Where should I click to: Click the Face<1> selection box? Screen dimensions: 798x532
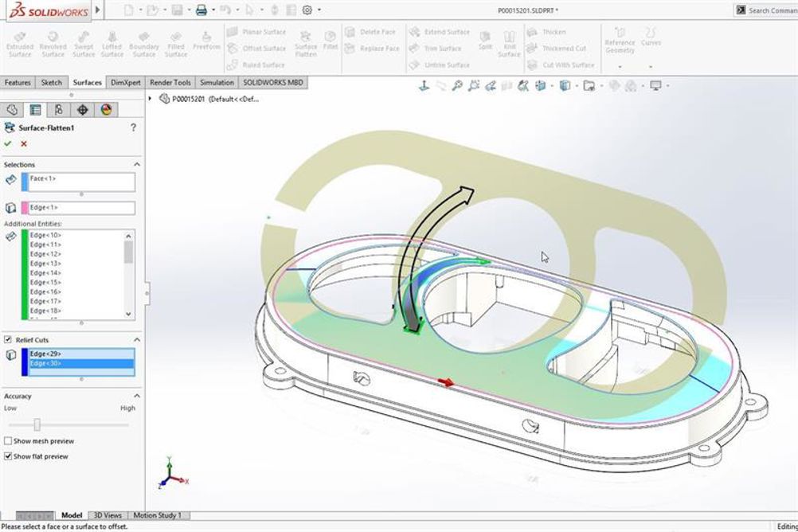tap(78, 182)
